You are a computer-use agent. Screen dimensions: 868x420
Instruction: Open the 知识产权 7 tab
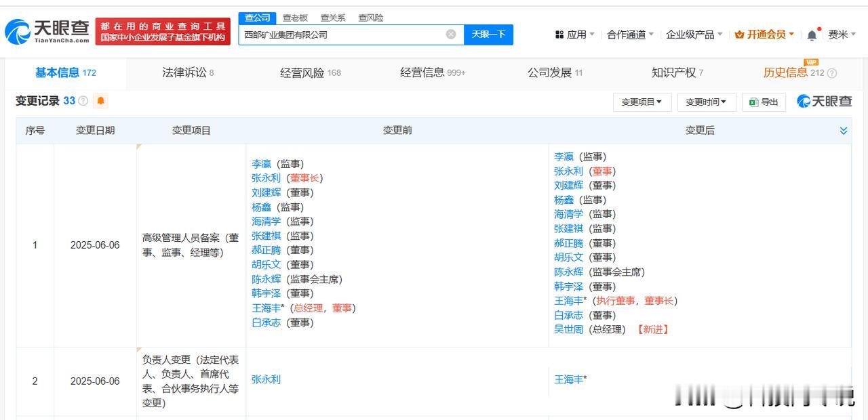click(x=677, y=72)
